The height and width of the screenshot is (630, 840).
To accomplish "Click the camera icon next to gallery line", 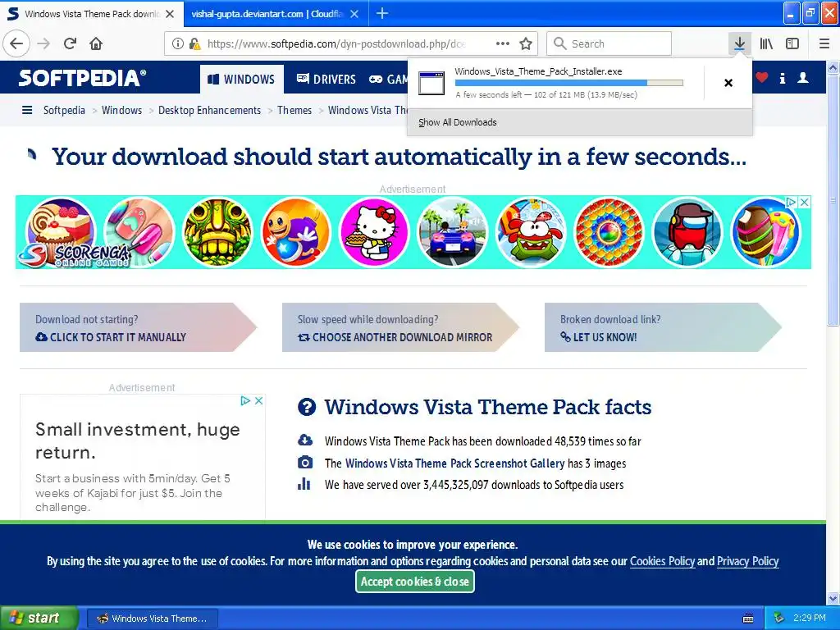I will click(305, 463).
